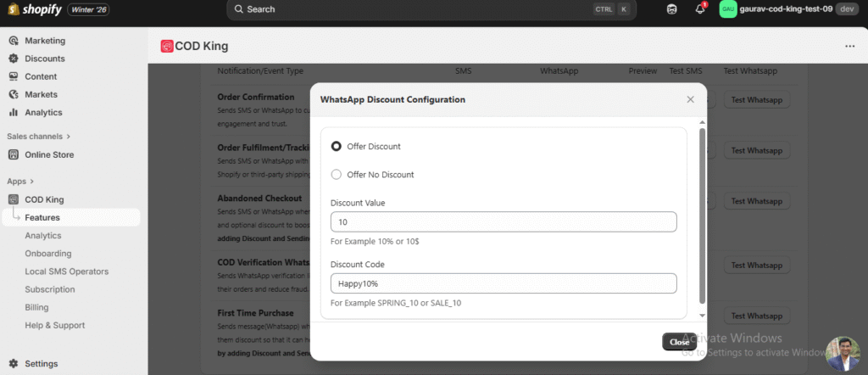Image resolution: width=868 pixels, height=375 pixels.
Task: Open the COD King three-dot menu
Action: [849, 47]
